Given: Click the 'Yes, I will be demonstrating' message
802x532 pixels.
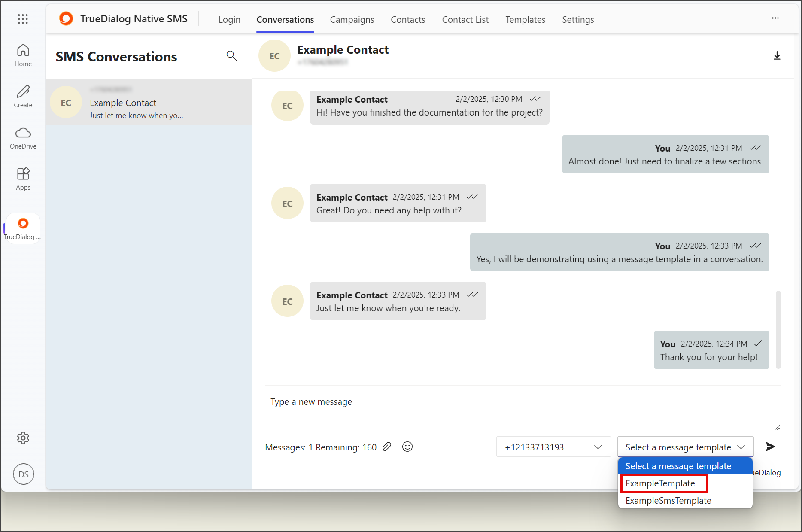Looking at the screenshot, I should click(x=620, y=252).
